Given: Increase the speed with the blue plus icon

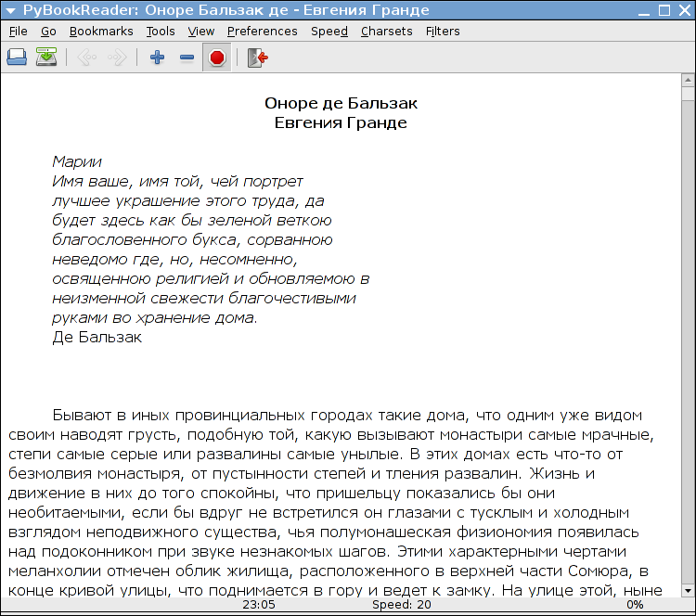Looking at the screenshot, I should pos(157,58).
